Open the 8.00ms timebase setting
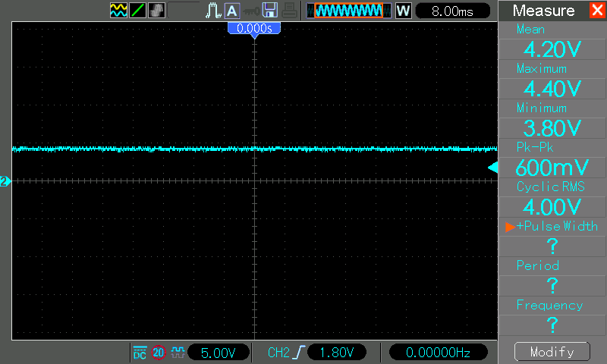Image resolution: width=607 pixels, height=364 pixels. point(451,11)
